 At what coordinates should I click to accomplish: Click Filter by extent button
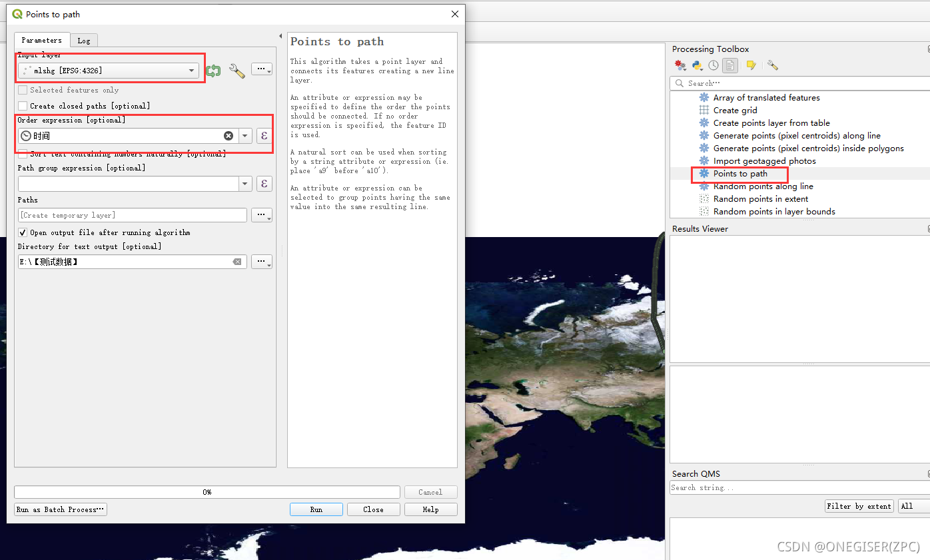tap(859, 506)
